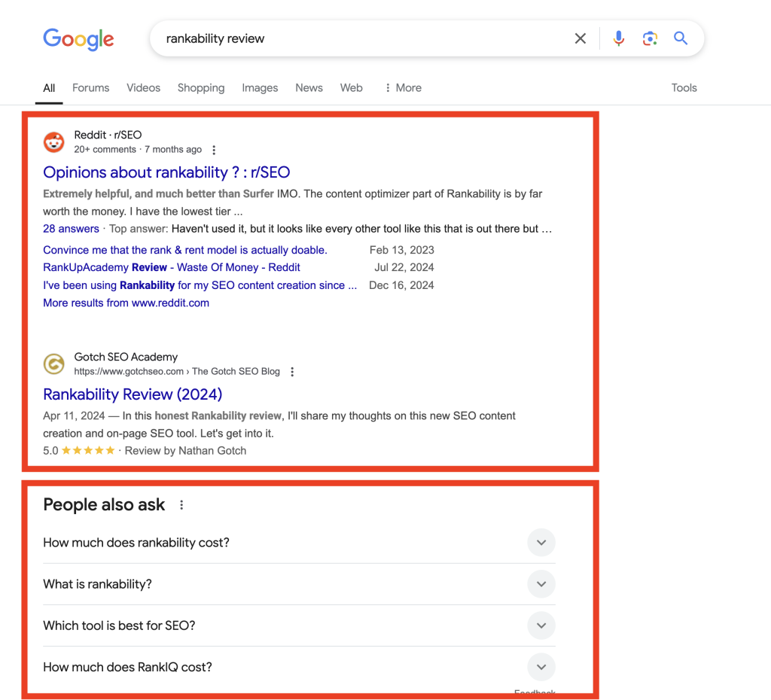Switch to the Videos tab
Screen dimensions: 771x700
click(143, 88)
